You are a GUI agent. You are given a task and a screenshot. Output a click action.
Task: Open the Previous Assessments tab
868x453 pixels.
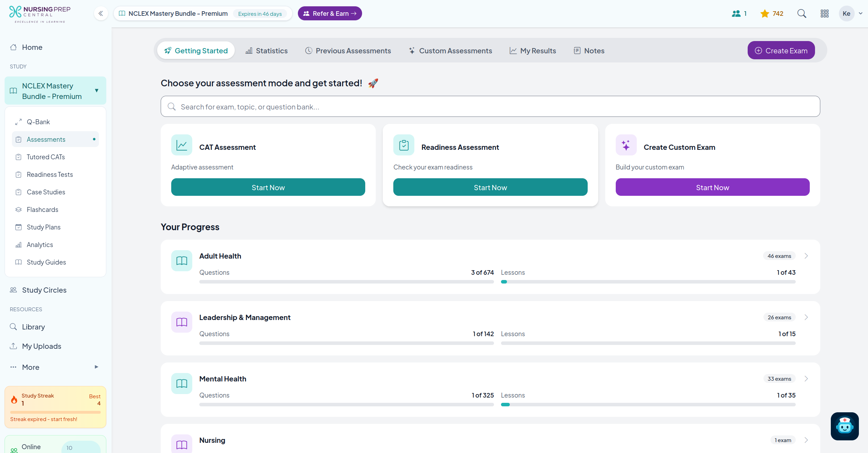(348, 51)
